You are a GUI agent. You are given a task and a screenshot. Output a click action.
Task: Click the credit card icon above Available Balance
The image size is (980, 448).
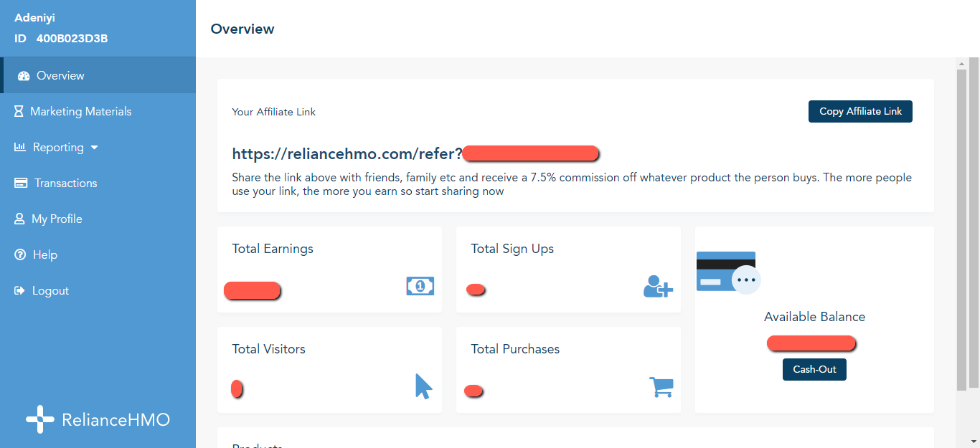[726, 271]
